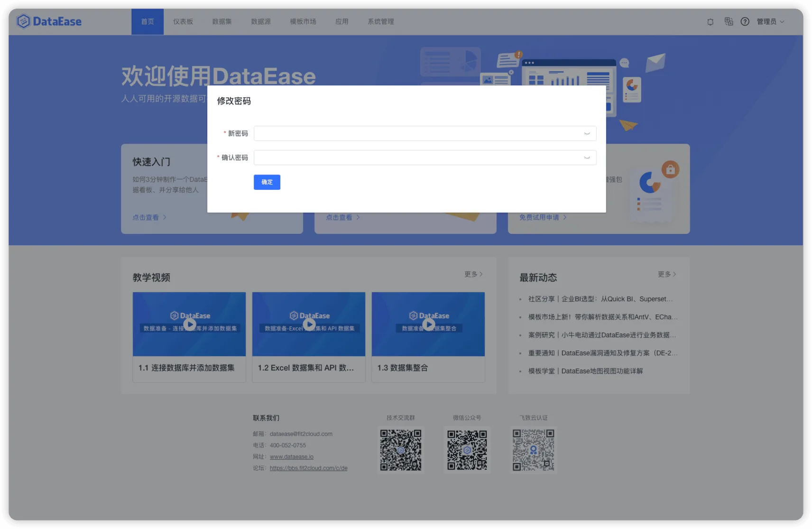The height and width of the screenshot is (529, 812).
Task: Click the 技术交流群 QR code
Action: [401, 450]
